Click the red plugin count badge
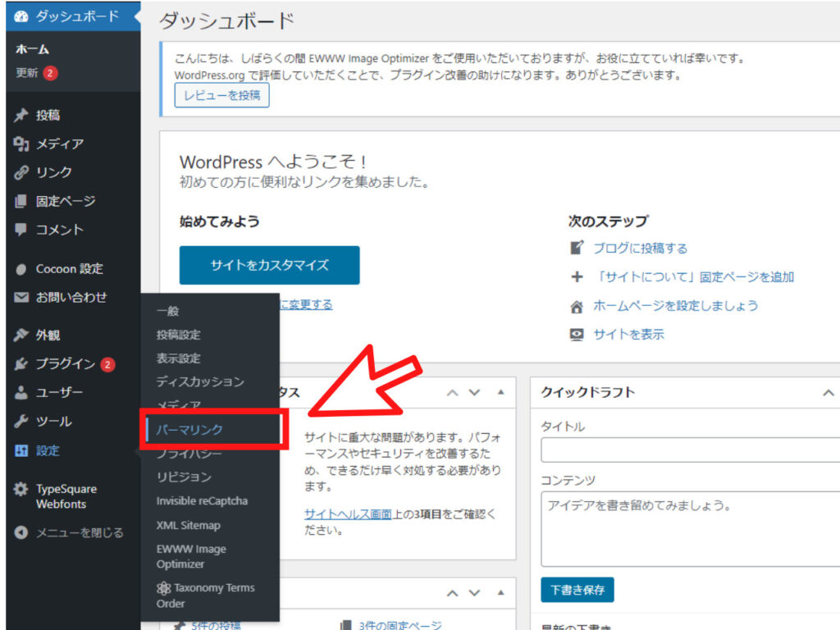 pos(107,364)
